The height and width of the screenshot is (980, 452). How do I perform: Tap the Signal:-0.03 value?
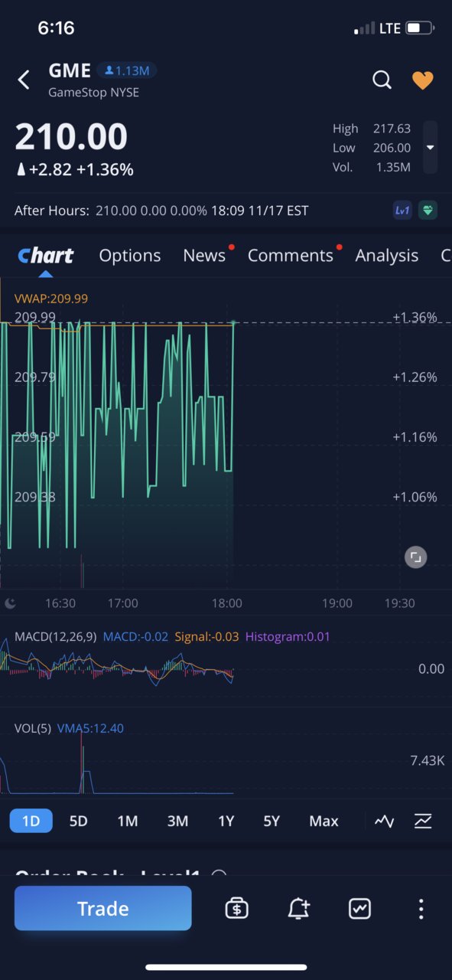[206, 636]
